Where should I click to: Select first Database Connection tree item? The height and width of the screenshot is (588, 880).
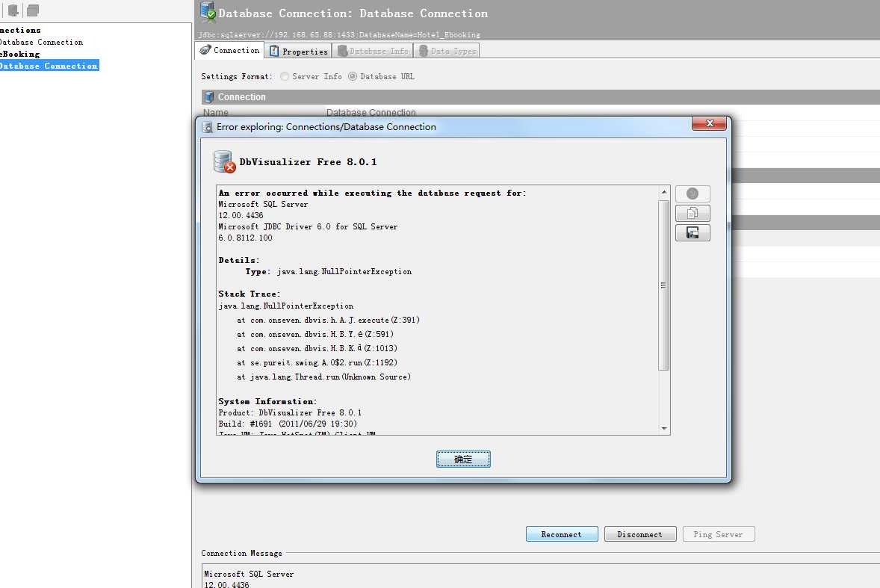[41, 42]
